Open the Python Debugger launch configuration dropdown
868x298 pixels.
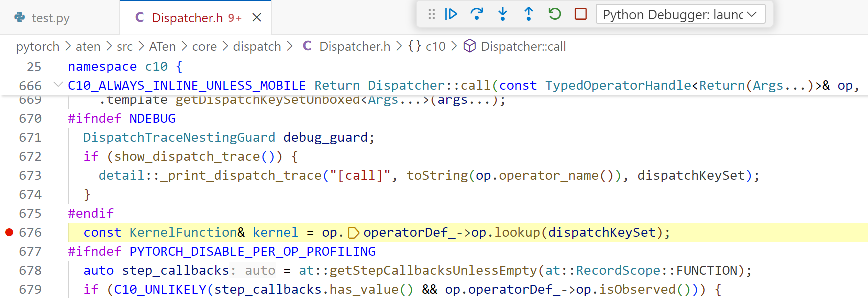click(680, 14)
